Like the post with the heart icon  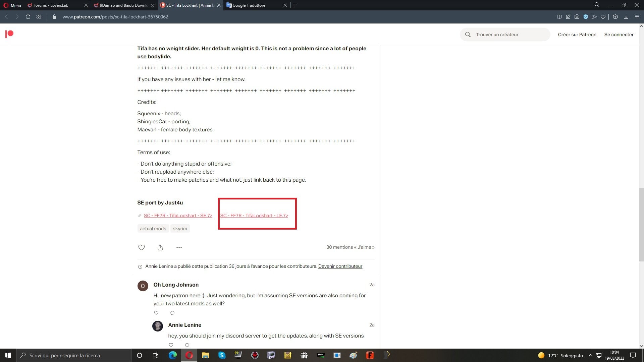tap(142, 247)
